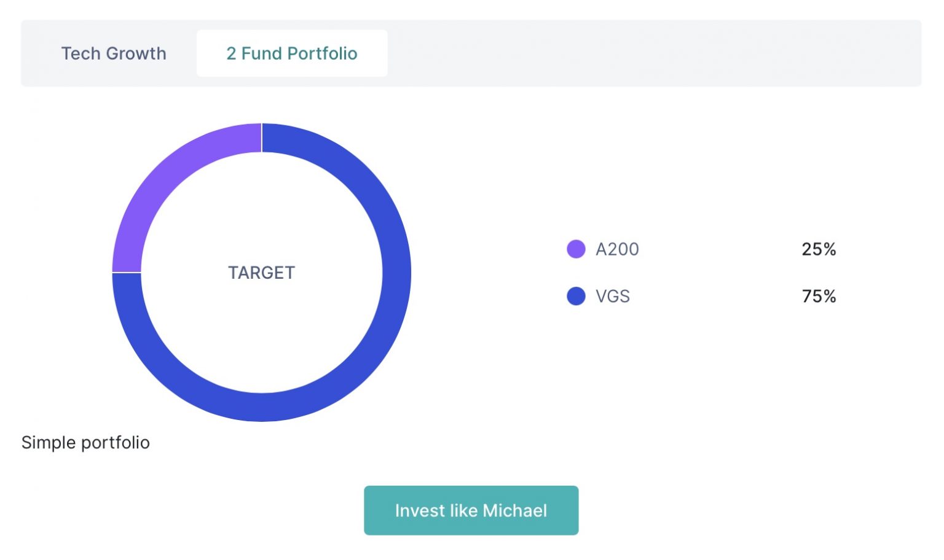Click the VGS legend text
The image size is (944, 560).
pyautogui.click(x=613, y=296)
